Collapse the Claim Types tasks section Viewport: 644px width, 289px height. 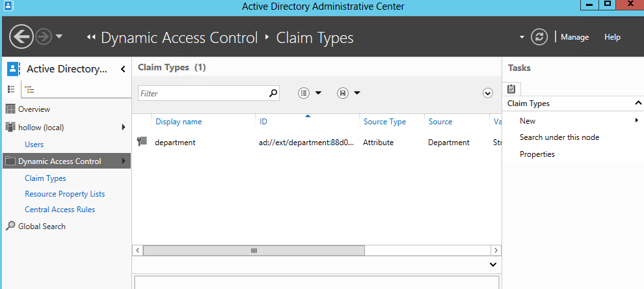[x=637, y=103]
